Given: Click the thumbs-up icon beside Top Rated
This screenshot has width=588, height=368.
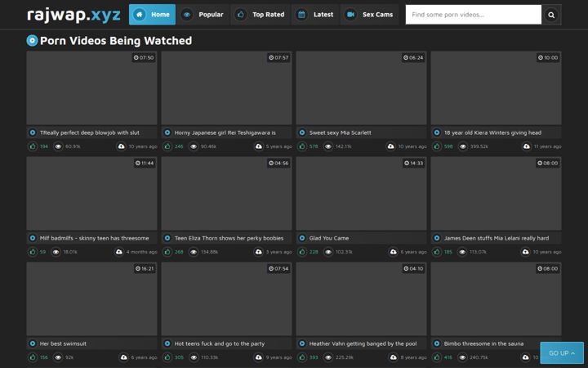Looking at the screenshot, I should 240,15.
